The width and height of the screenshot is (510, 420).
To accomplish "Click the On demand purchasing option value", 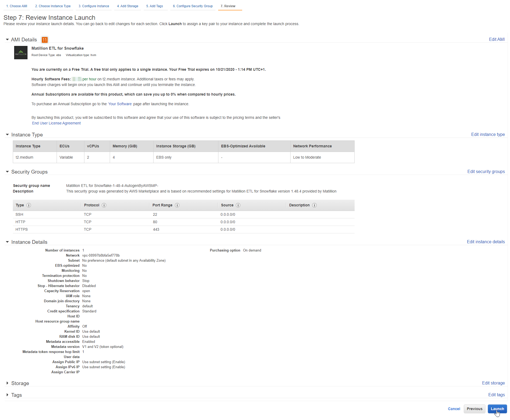I will tap(252, 250).
